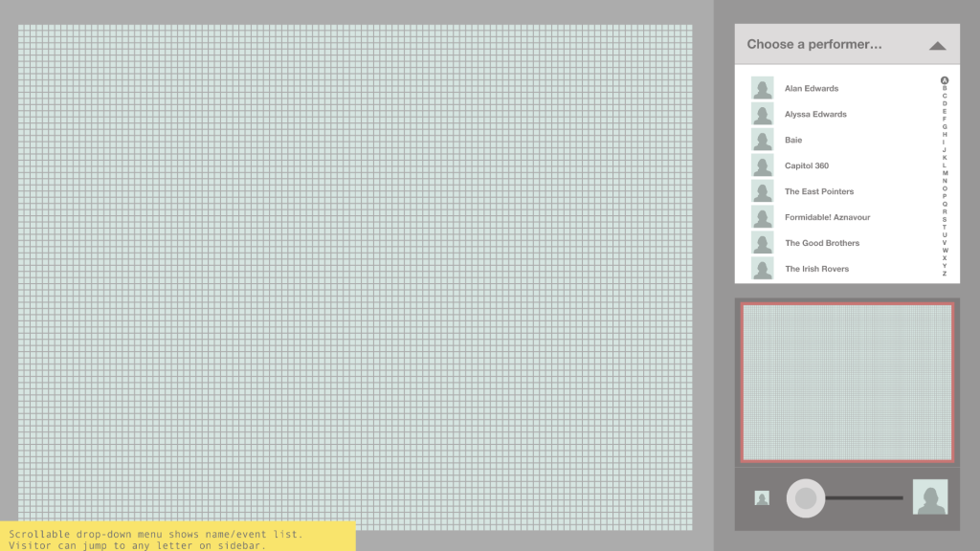980x551 pixels.
Task: Click the 'Choose a performer...' dropdown header
Action: 814,44
